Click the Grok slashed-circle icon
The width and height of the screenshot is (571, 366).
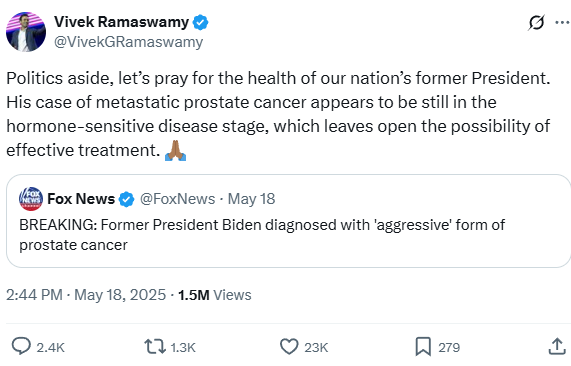click(x=536, y=23)
